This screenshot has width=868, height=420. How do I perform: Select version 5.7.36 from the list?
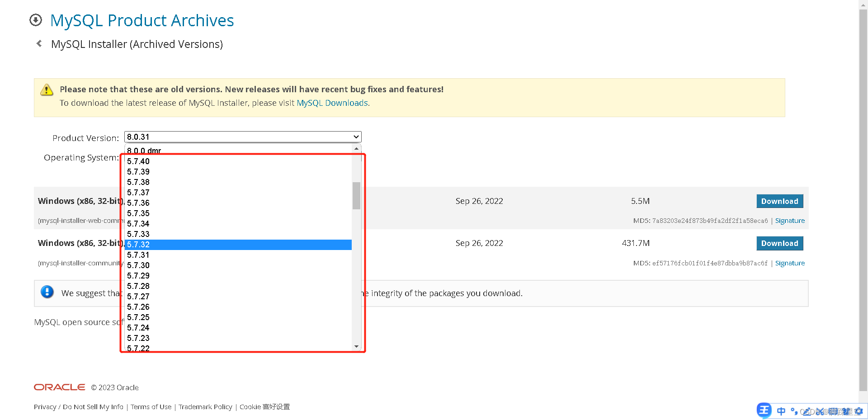coord(238,203)
